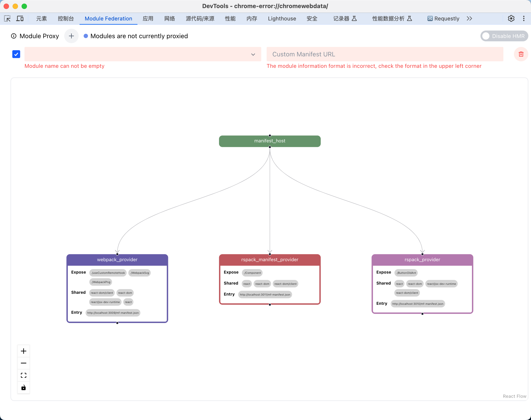
Task: Open the module name dropdown
Action: pyautogui.click(x=143, y=54)
